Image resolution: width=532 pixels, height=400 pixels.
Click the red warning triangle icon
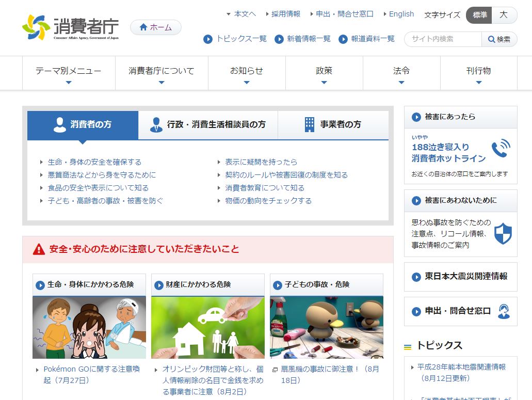coord(39,249)
